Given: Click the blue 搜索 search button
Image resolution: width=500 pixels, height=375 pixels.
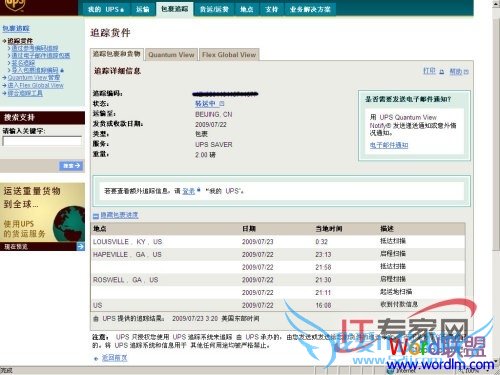Looking at the screenshot, I should (x=71, y=166).
